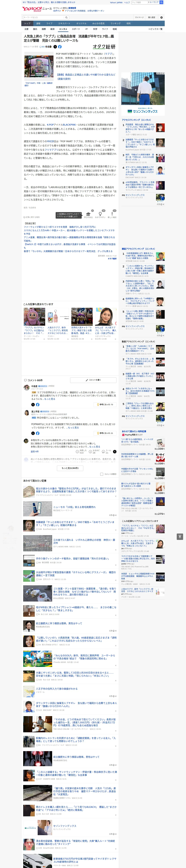The height and width of the screenshot is (868, 186).
Task: Share 浦上早苗's comment on X
Action: [x=33, y=433]
